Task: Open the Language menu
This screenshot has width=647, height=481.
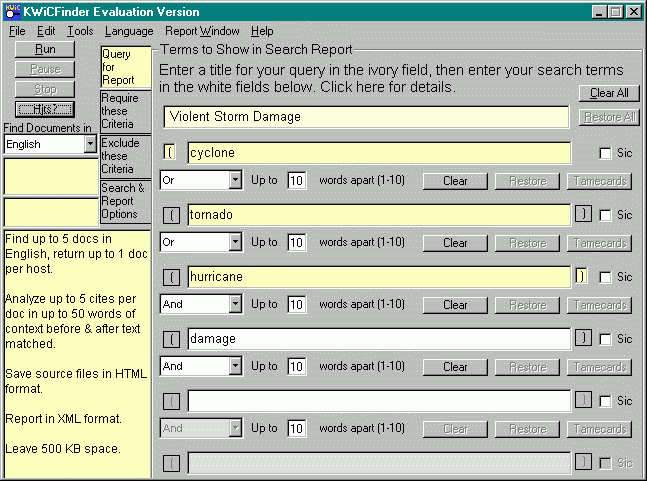Action: click(129, 31)
